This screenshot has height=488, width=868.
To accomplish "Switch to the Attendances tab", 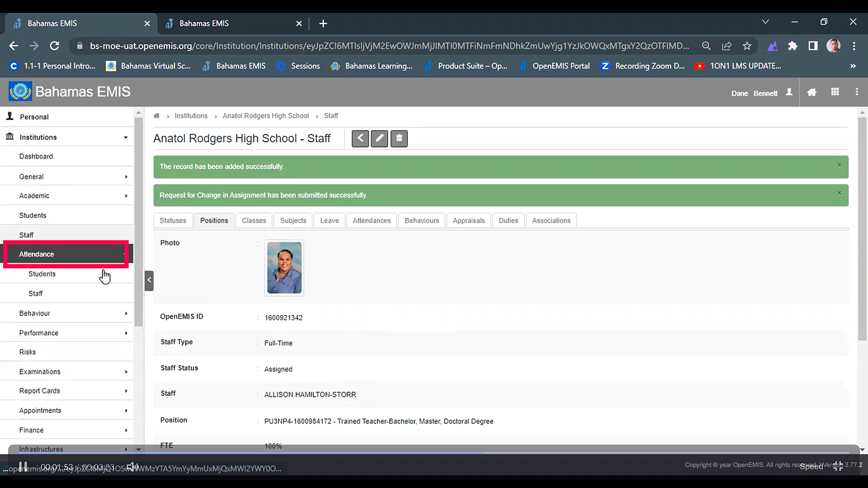I will (x=372, y=220).
